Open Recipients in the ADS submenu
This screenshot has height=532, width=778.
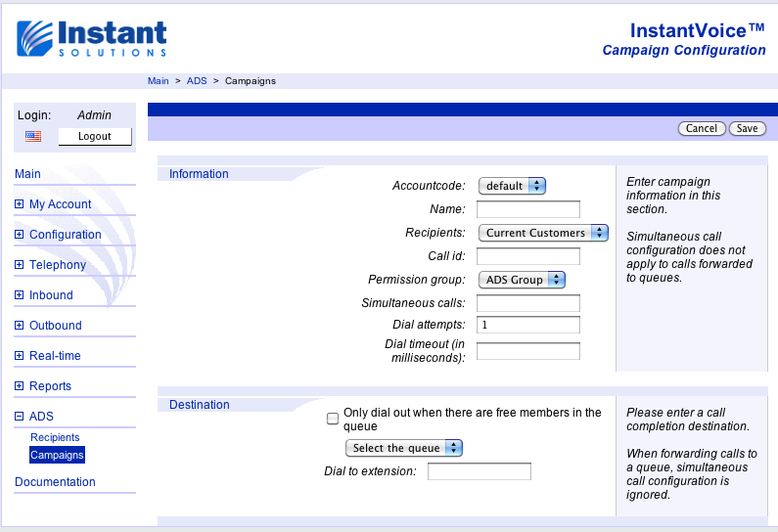[x=55, y=437]
